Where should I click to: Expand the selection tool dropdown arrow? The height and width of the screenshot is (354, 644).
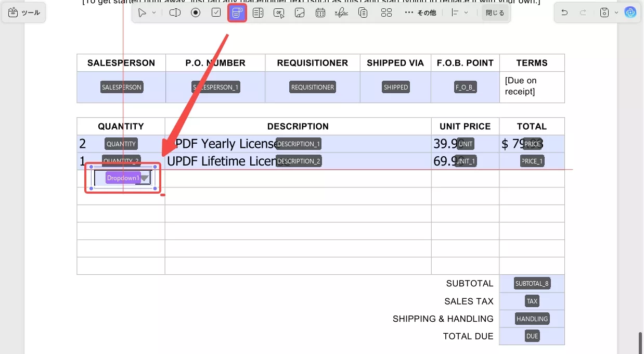point(154,12)
